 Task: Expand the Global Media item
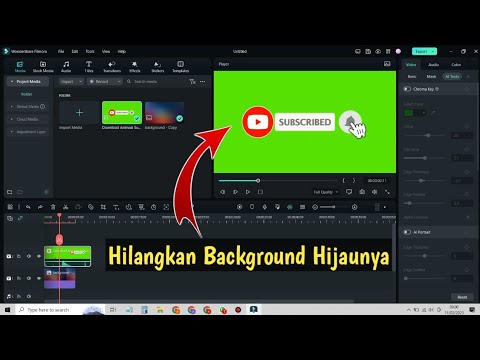point(28,107)
